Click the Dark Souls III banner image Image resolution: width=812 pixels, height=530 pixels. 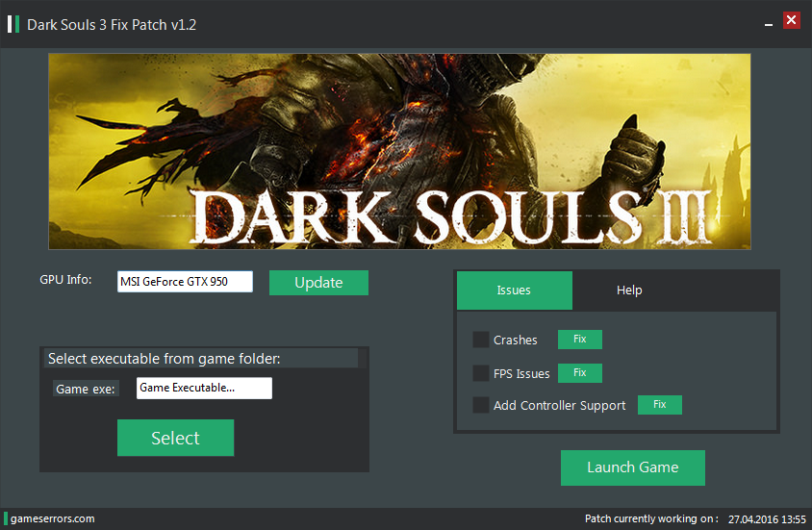tap(399, 152)
